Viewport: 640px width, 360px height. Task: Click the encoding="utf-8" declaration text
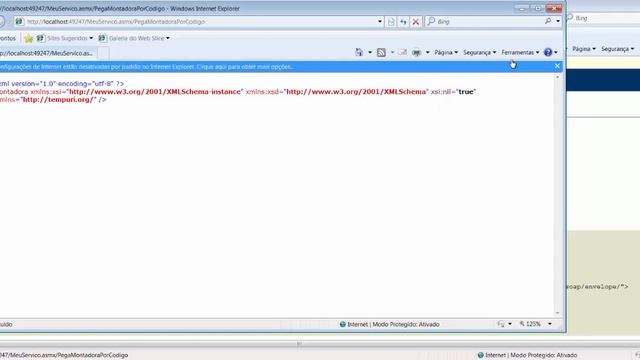click(85, 84)
